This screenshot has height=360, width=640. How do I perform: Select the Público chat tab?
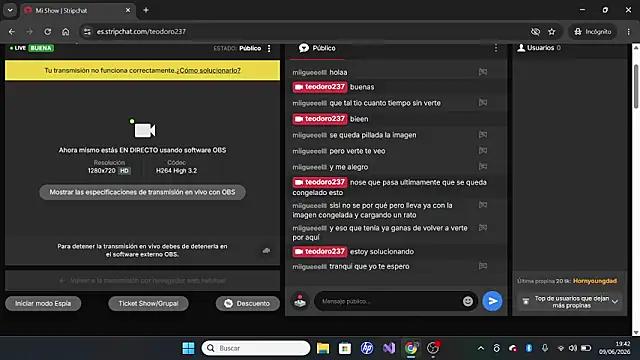pyautogui.click(x=317, y=48)
